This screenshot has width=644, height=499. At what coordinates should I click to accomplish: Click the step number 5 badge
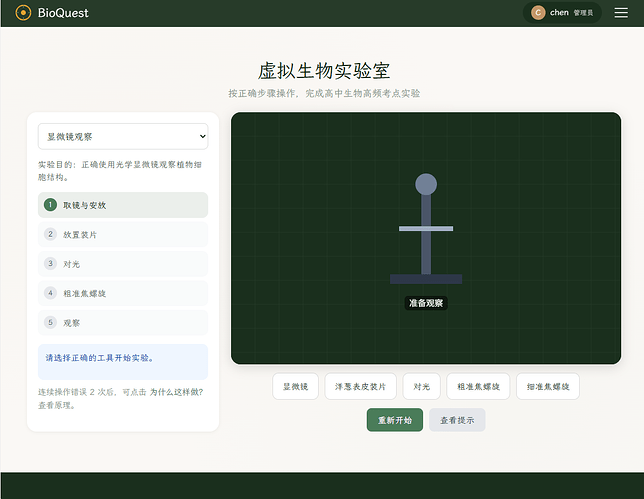(x=50, y=322)
